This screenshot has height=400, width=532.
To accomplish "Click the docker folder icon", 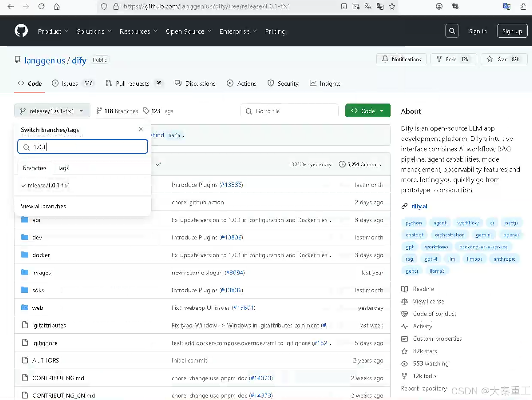I will click(25, 255).
